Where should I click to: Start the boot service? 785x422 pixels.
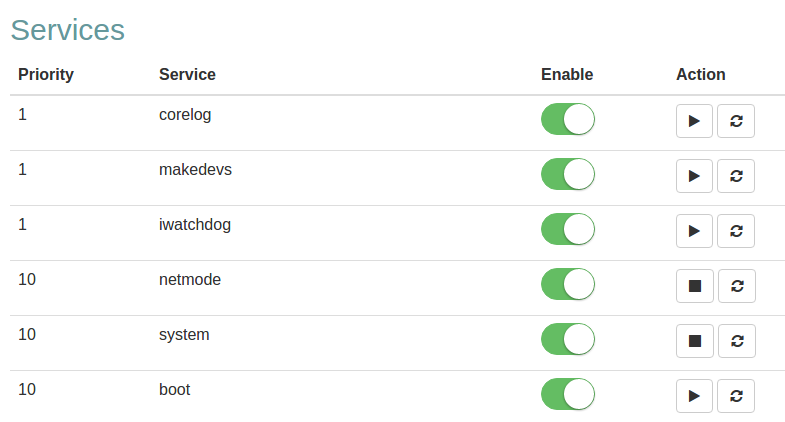tap(694, 396)
